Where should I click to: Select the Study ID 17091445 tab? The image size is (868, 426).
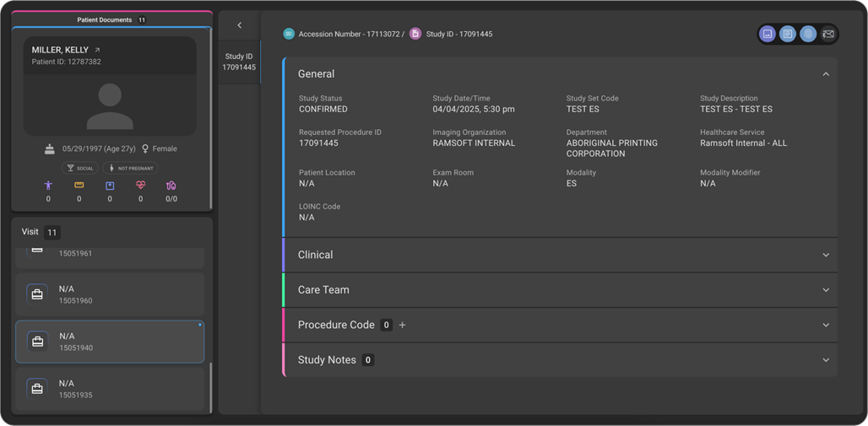(239, 62)
